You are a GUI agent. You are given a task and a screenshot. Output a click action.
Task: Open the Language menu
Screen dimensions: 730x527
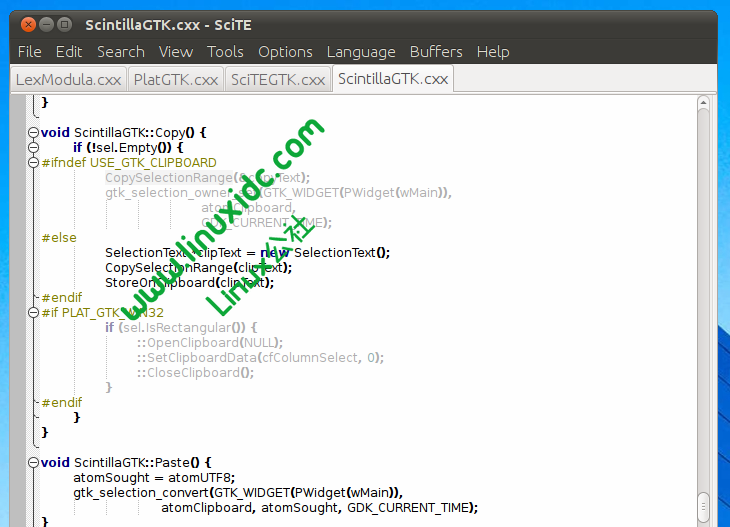[x=361, y=52]
